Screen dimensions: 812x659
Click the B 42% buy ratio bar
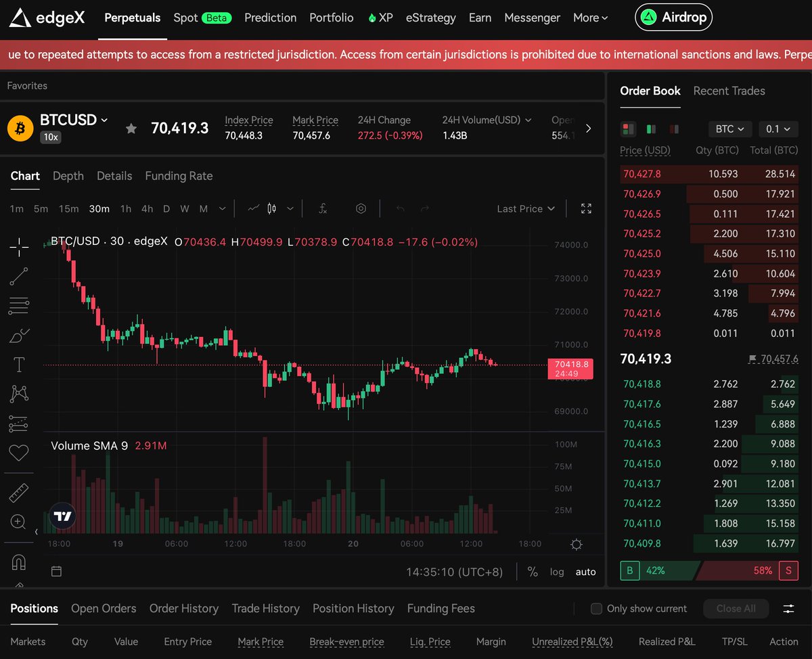(660, 570)
